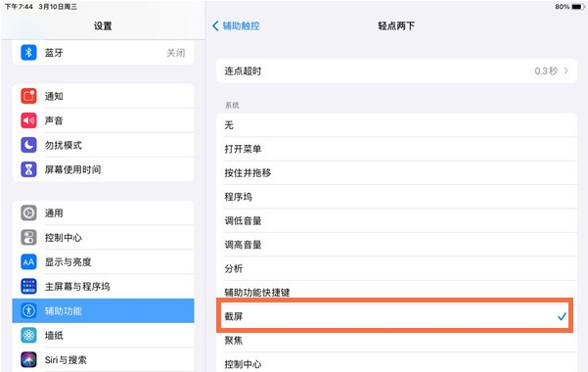588x372 pixels.
Task: Select the 无 (None) action option
Action: tap(396, 125)
